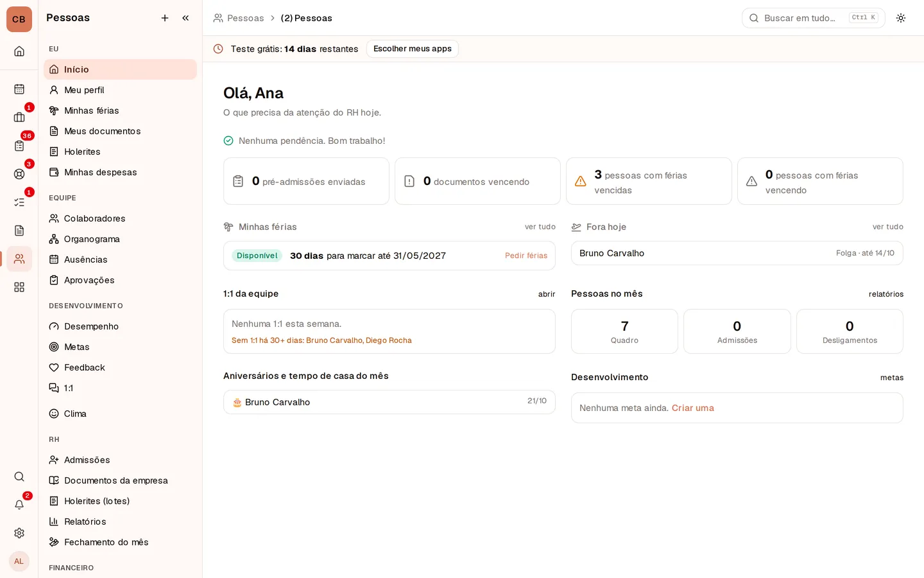Open the 3 pessoas com férias vencidas card

[x=649, y=181]
